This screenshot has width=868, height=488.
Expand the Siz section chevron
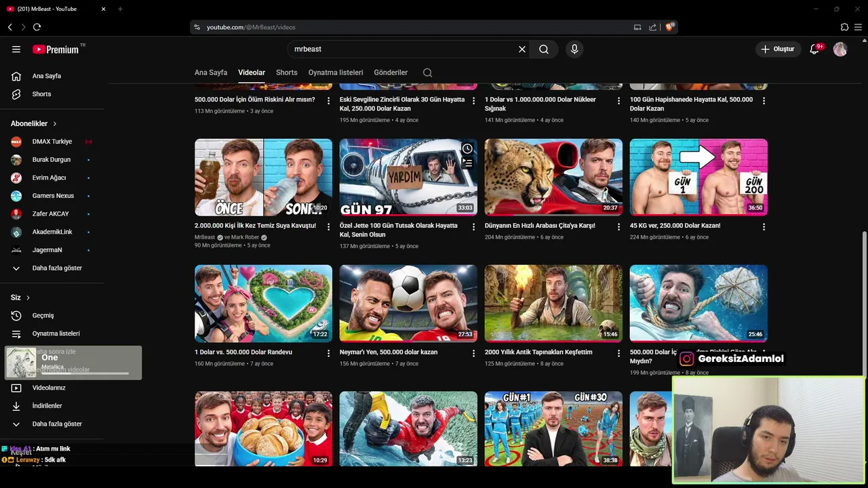(28, 298)
